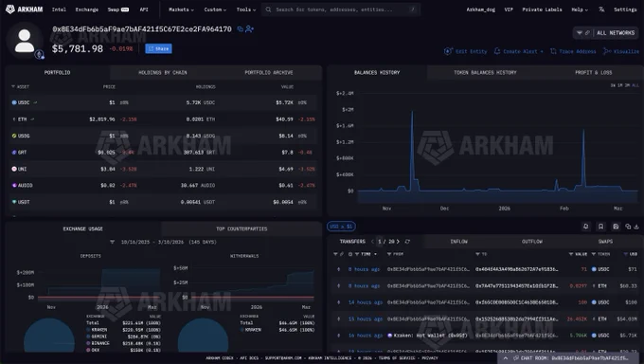The width and height of the screenshot is (644, 364).
Task: Open the Intel nav link
Action: pyautogui.click(x=59, y=9)
